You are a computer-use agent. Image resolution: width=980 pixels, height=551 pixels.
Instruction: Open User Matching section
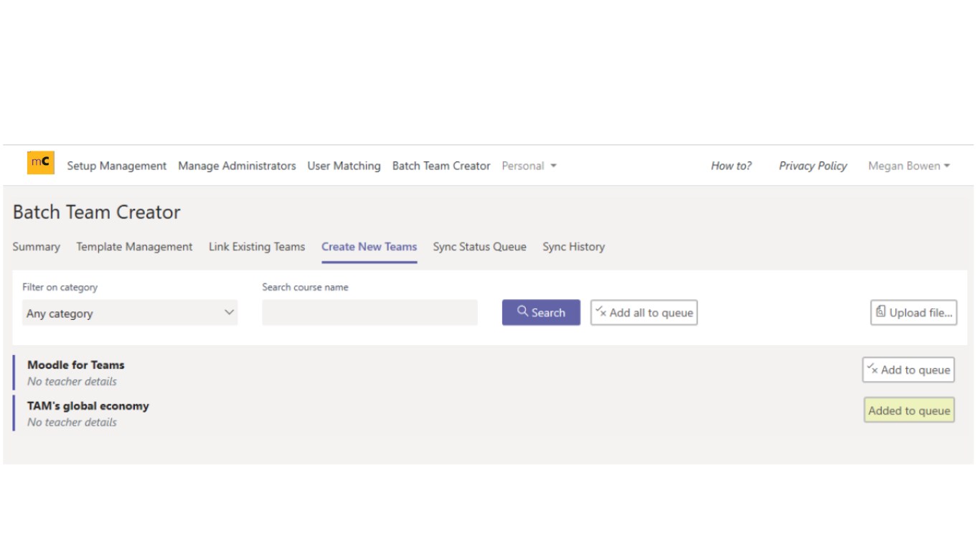click(x=344, y=166)
